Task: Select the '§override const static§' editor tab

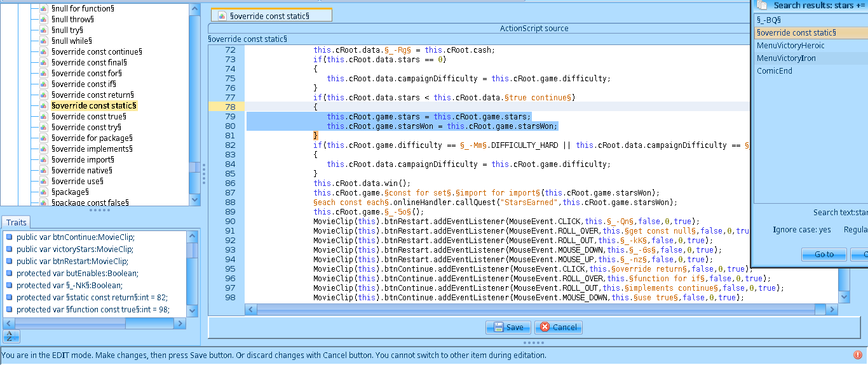Action: coord(270,15)
